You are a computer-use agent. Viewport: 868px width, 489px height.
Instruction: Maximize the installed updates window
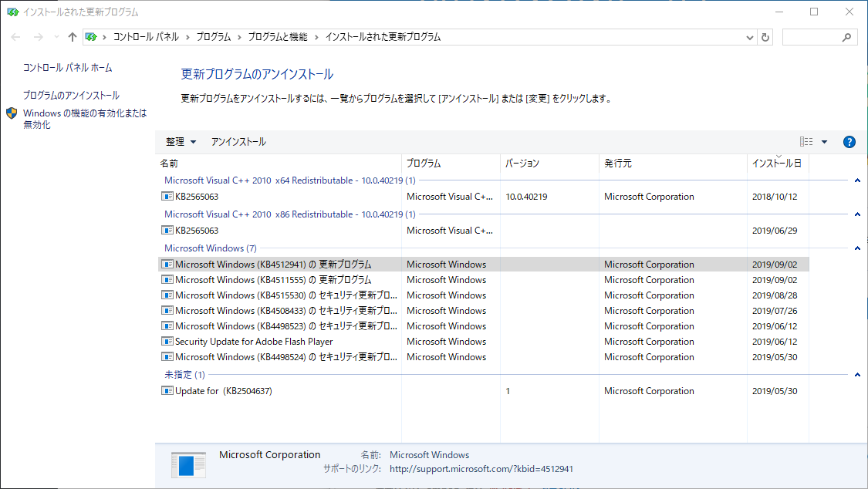pyautogui.click(x=814, y=12)
